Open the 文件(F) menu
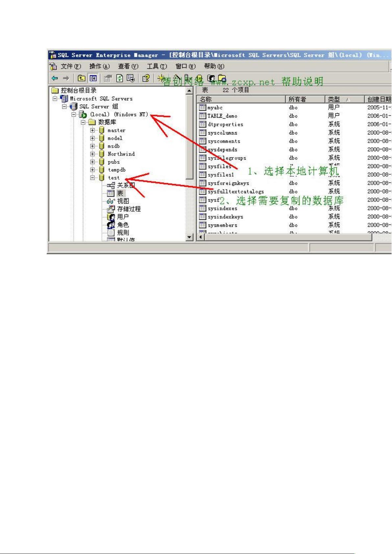 coord(71,66)
